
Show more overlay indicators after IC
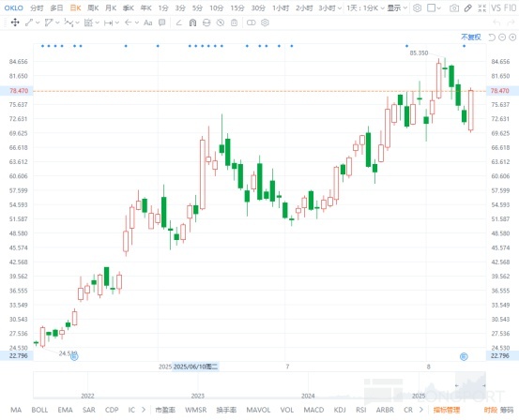click(144, 410)
